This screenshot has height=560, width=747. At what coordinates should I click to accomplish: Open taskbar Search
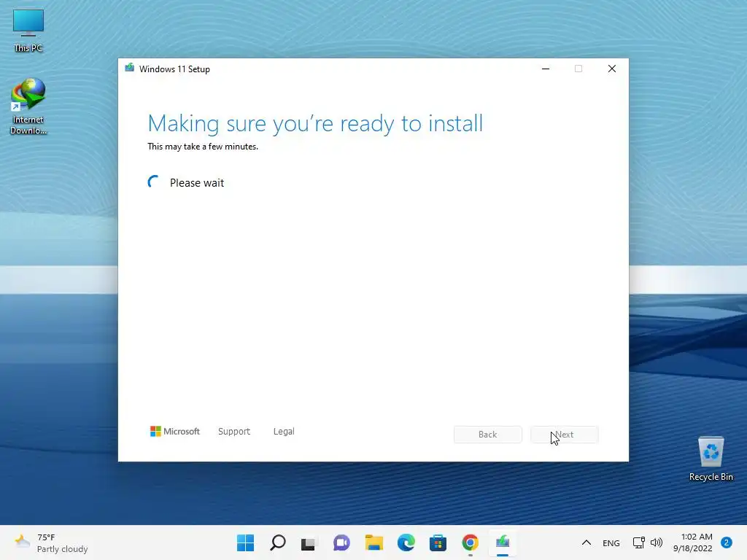coord(278,542)
